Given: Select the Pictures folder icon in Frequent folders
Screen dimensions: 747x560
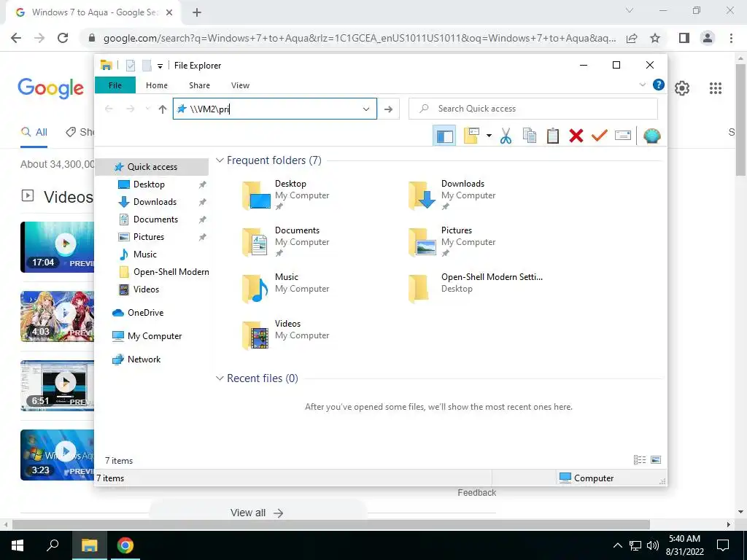Looking at the screenshot, I should (422, 242).
